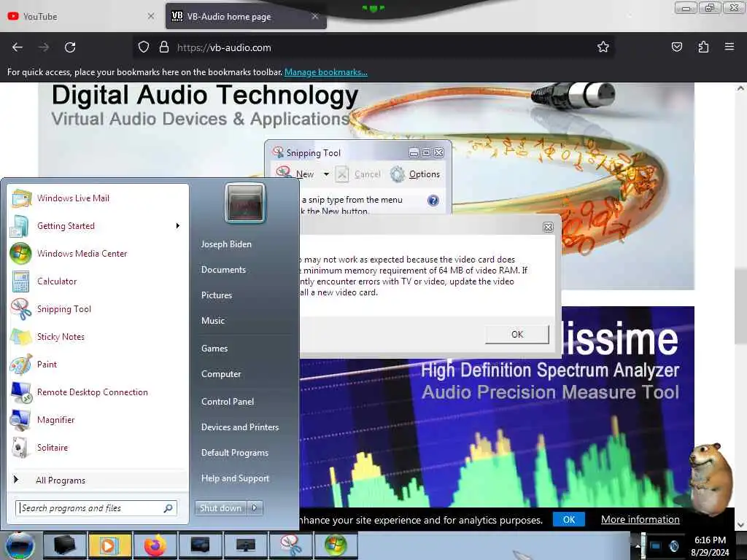
Task: Open Joseph Biden user folder
Action: coord(226,244)
